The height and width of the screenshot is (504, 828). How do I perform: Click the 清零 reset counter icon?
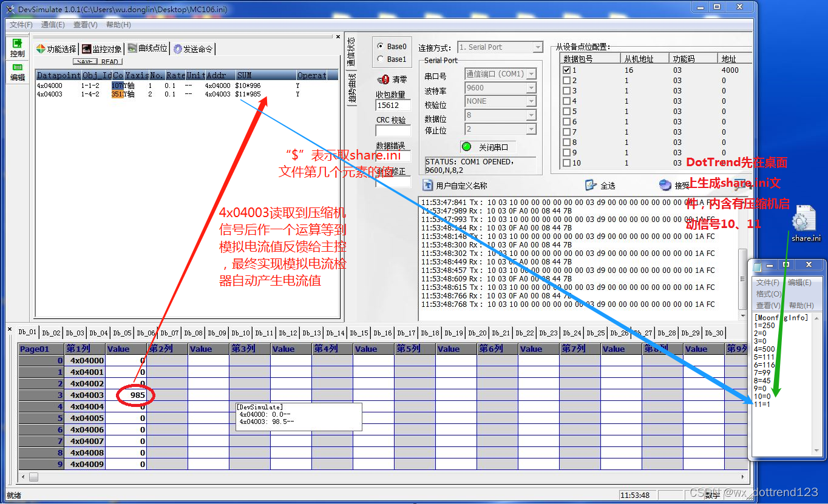coord(383,79)
